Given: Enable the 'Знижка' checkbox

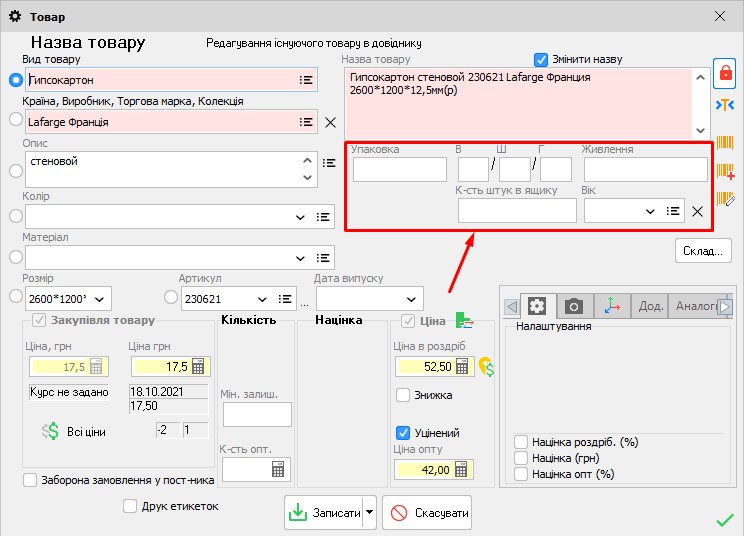Looking at the screenshot, I should click(403, 395).
